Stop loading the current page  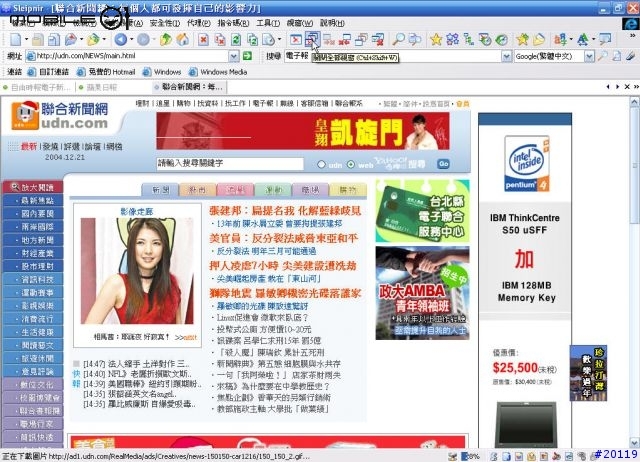203,40
